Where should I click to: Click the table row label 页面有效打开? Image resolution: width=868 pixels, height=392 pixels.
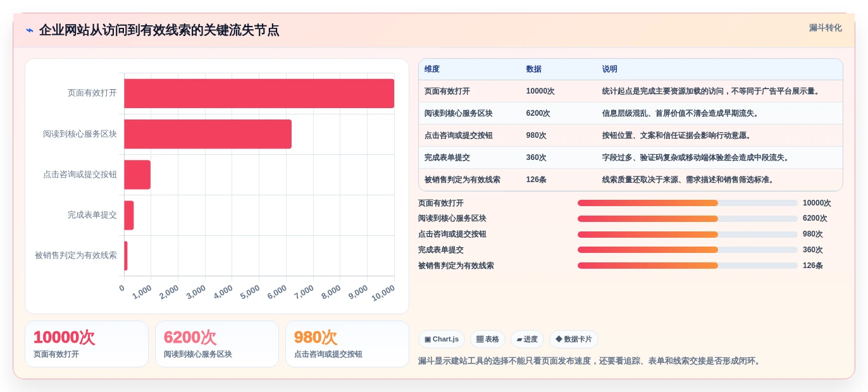(x=447, y=91)
